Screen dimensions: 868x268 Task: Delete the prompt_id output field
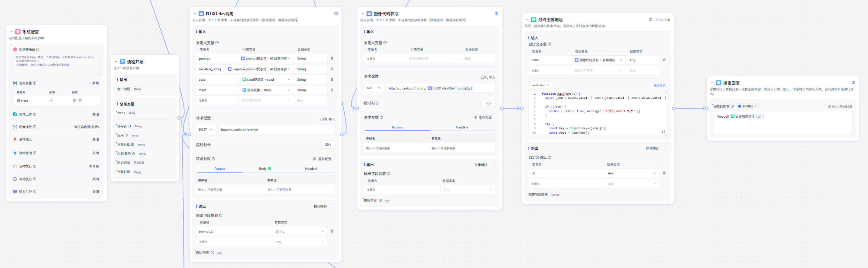pyautogui.click(x=332, y=231)
